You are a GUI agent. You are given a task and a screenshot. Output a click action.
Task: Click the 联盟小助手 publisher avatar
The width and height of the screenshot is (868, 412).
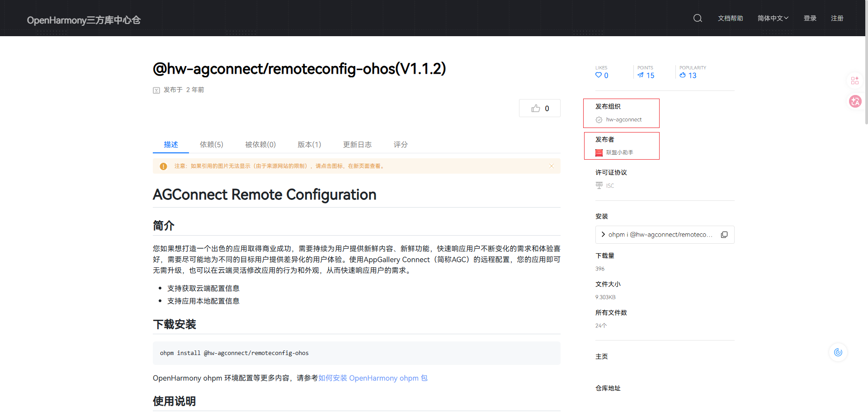[599, 153]
